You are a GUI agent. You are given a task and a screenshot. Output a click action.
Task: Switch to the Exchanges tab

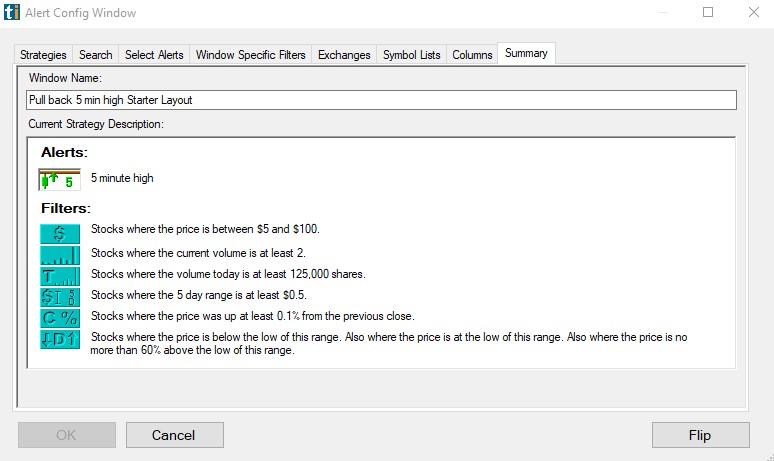344,55
